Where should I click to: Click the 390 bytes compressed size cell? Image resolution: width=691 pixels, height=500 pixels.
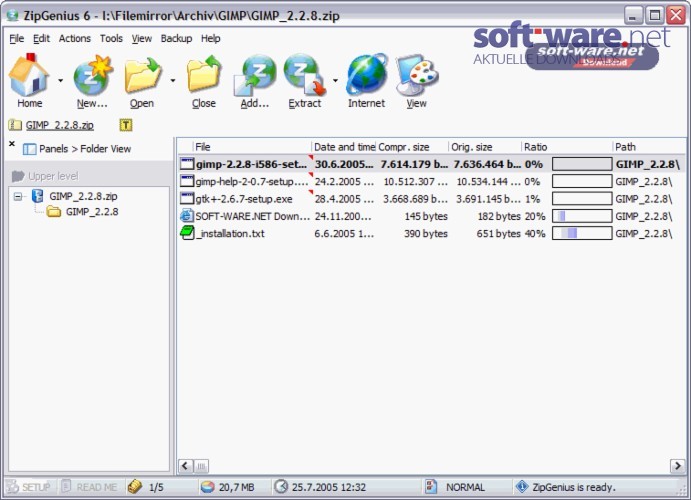pyautogui.click(x=426, y=233)
